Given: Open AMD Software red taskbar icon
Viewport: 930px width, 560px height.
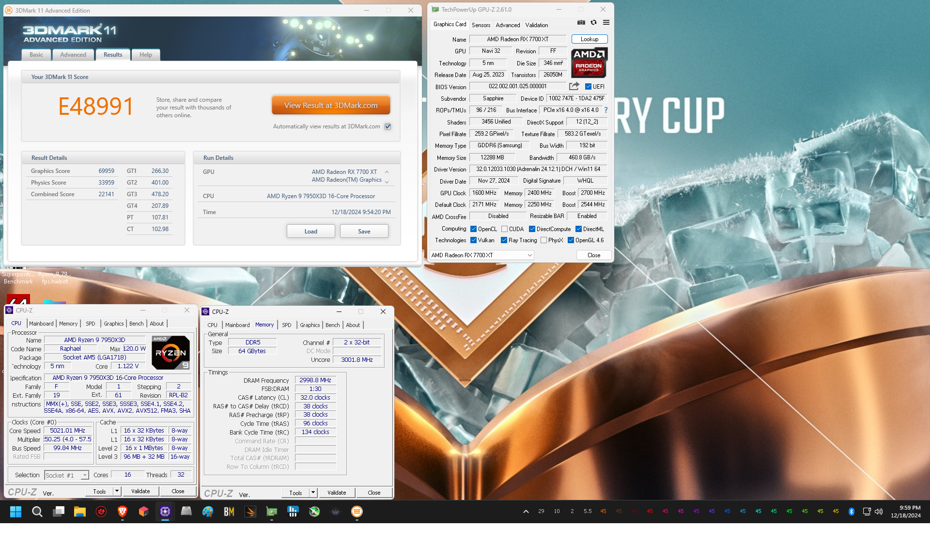Looking at the screenshot, I should point(101,512).
